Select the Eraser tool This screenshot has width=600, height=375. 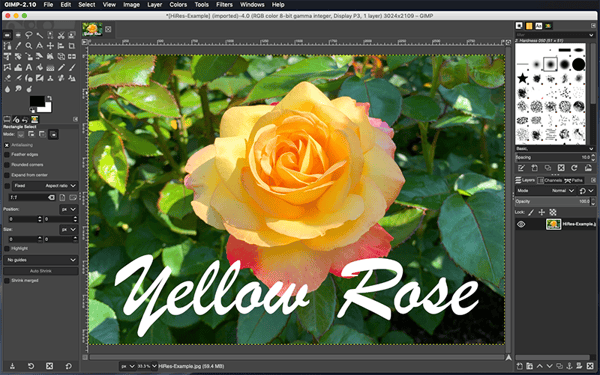7,78
